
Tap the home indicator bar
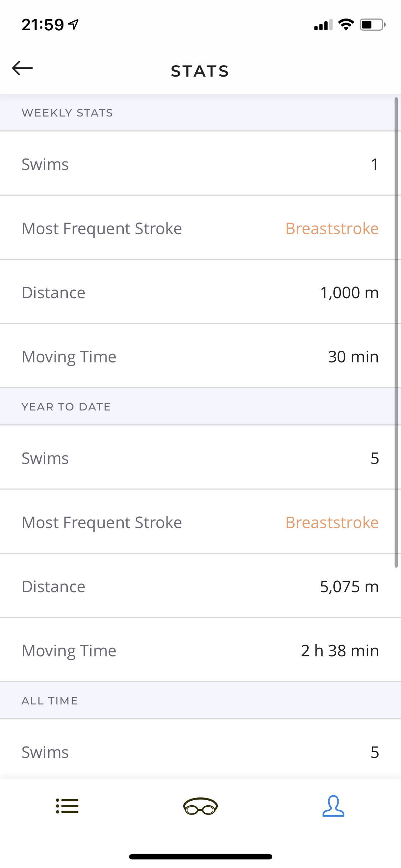(200, 857)
